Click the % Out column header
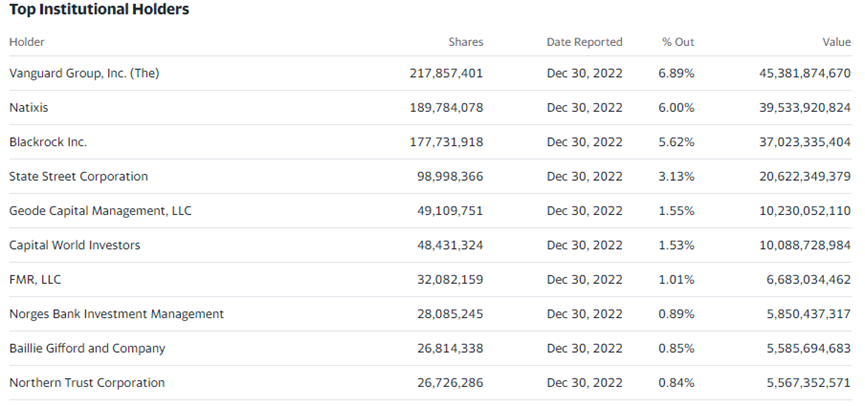The image size is (865, 406). [677, 42]
